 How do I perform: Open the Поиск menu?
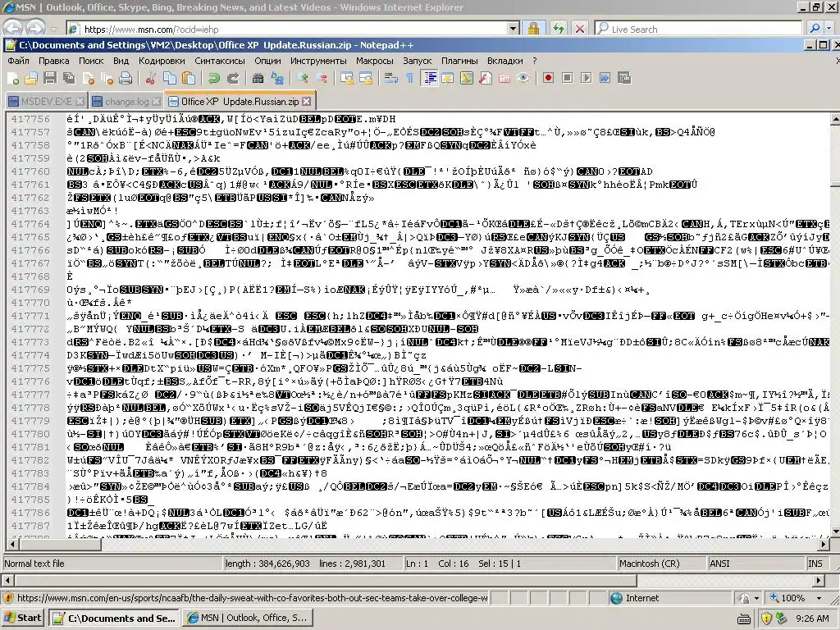point(91,61)
